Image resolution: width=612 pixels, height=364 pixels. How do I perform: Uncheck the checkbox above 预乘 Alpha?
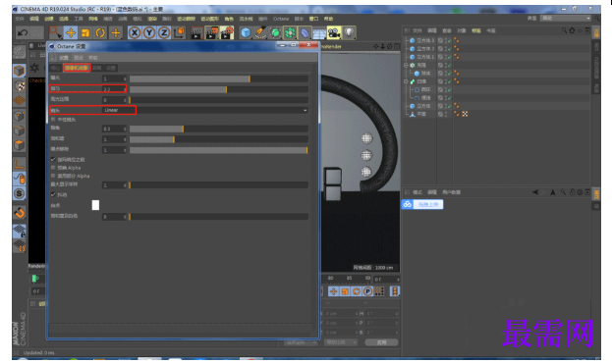[53, 159]
